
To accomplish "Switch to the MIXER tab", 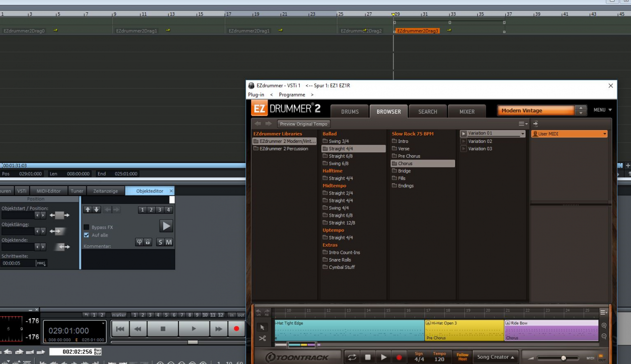I will tap(467, 111).
